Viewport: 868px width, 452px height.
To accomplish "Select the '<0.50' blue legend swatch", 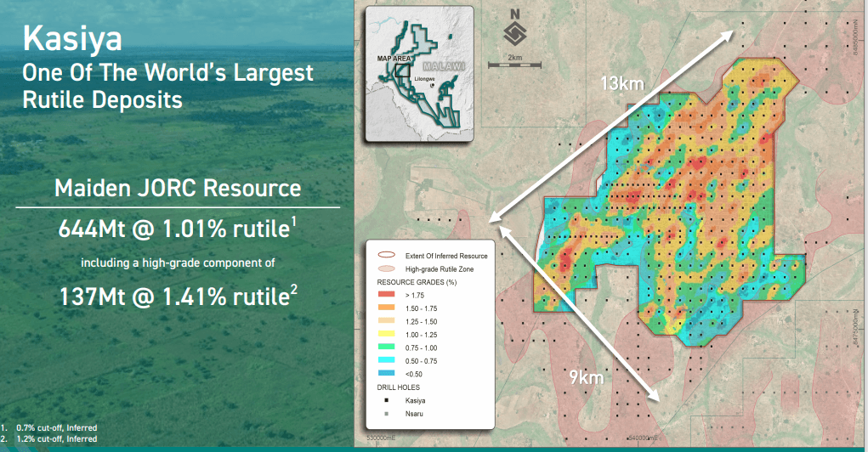I will click(387, 374).
